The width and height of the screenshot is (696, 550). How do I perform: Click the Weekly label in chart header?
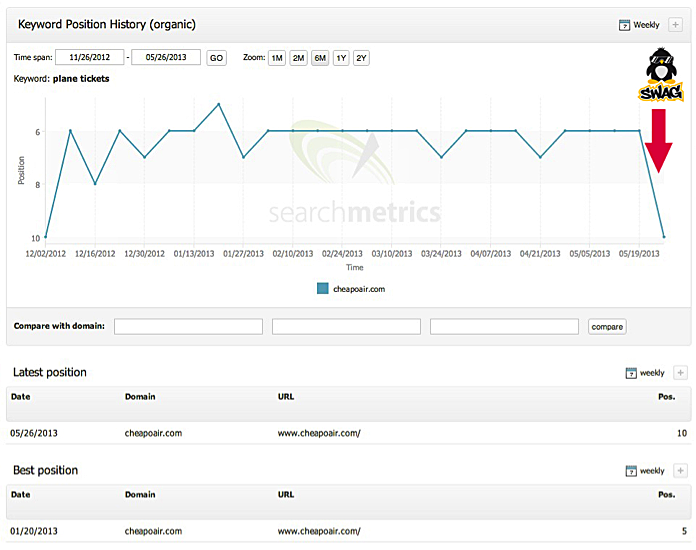[x=646, y=25]
